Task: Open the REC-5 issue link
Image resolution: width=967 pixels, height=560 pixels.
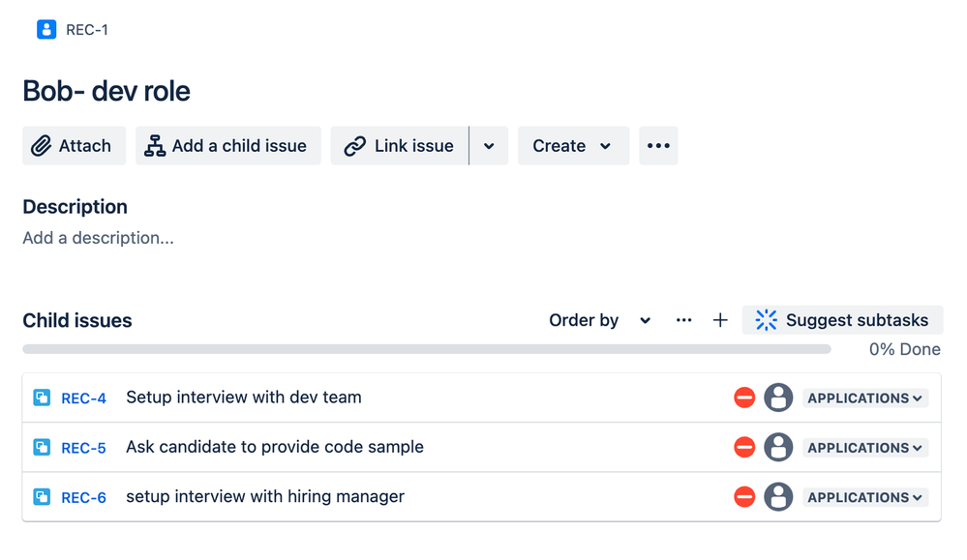Action: tap(83, 448)
